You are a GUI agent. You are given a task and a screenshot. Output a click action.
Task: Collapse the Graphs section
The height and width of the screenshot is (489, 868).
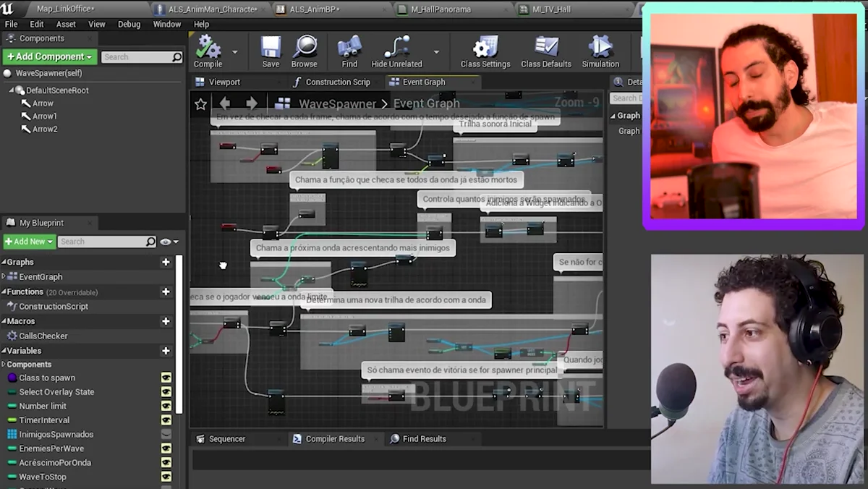[4, 262]
